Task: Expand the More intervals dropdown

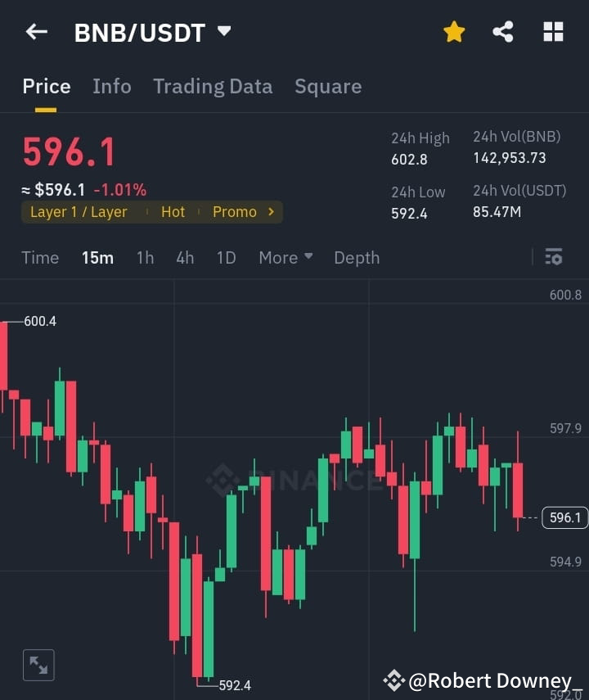Action: [x=285, y=257]
